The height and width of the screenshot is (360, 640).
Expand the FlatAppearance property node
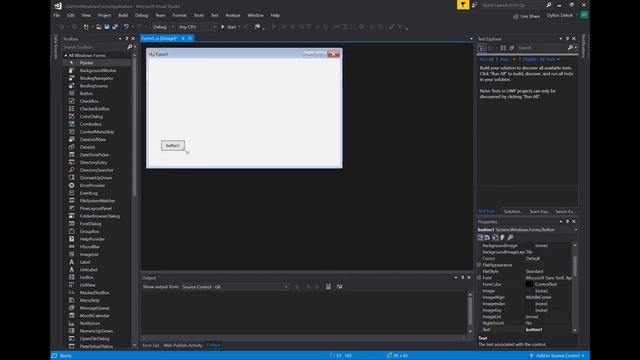point(479,265)
